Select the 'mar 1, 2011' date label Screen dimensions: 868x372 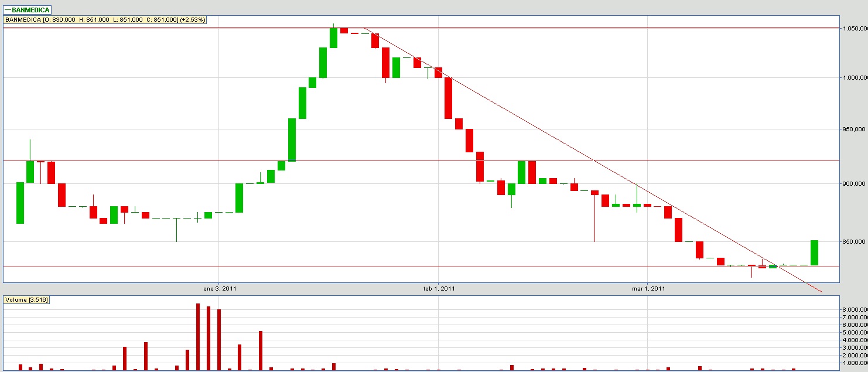point(648,288)
